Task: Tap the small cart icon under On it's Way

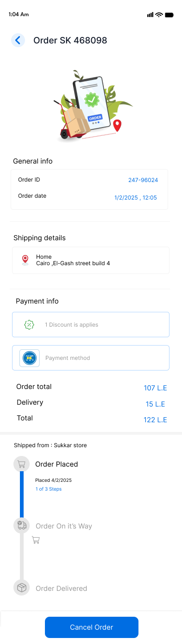Action: pyautogui.click(x=36, y=540)
